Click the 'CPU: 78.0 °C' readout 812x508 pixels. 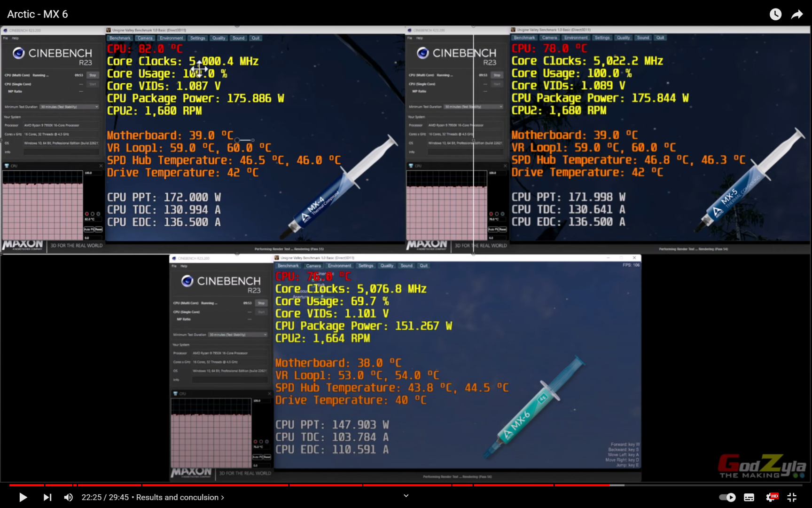click(549, 48)
